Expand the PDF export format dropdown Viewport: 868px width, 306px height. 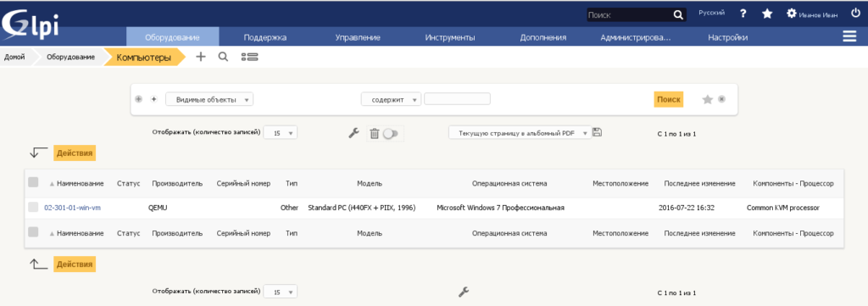click(x=520, y=133)
